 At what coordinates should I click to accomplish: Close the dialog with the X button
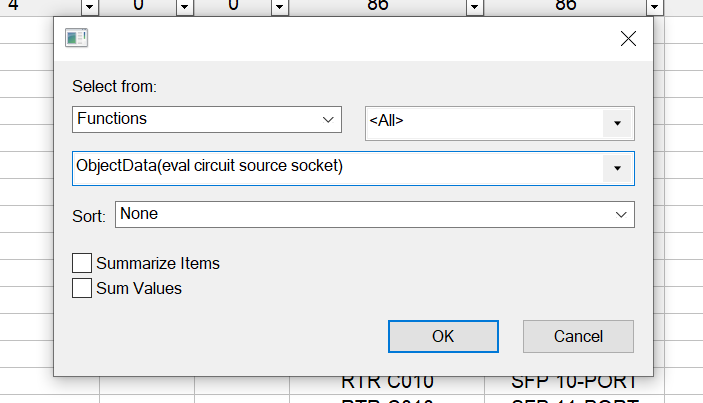point(628,39)
